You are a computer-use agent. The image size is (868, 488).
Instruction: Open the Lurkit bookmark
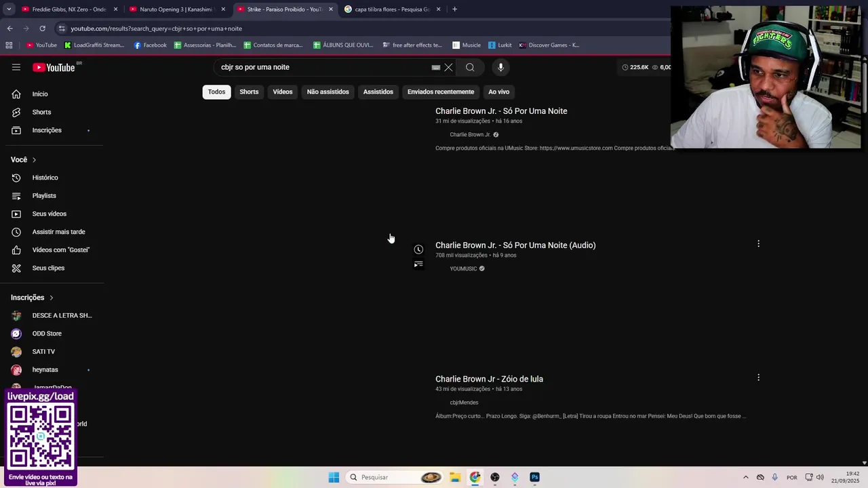pos(500,45)
